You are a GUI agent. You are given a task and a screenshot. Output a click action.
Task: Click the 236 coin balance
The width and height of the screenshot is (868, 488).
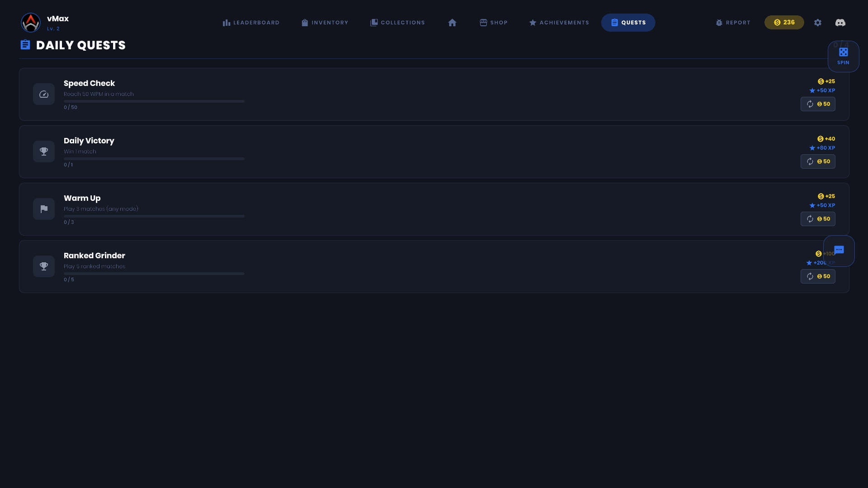tap(784, 23)
